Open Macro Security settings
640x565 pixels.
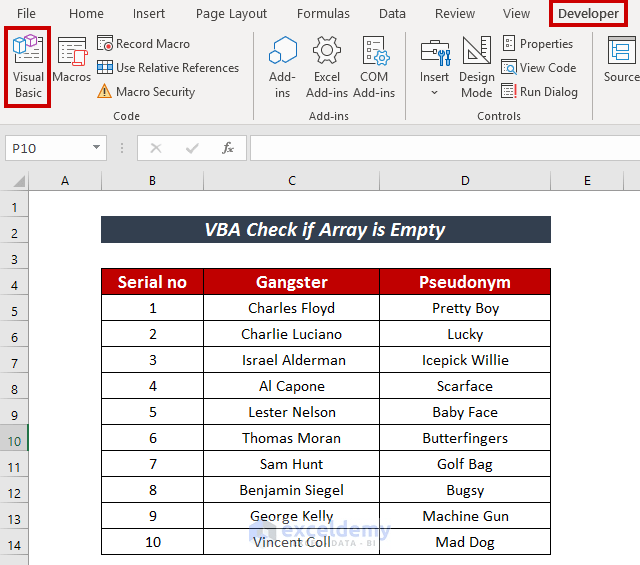click(x=146, y=92)
